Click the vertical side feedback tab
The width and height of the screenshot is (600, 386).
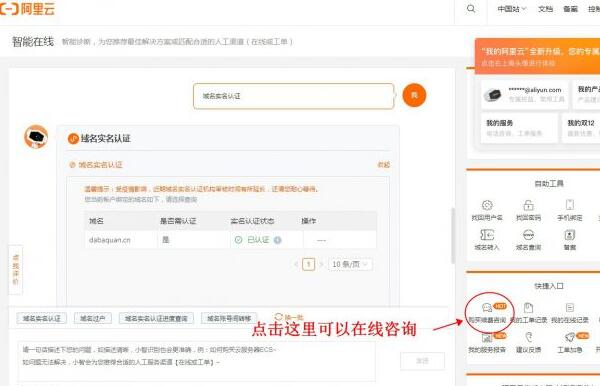point(16,270)
